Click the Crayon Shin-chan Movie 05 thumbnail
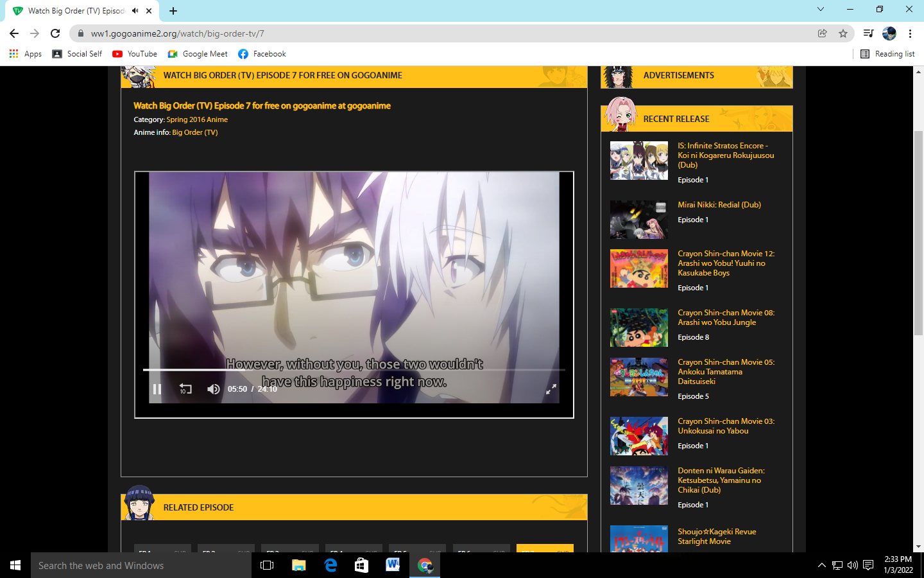This screenshot has height=578, width=924. pyautogui.click(x=638, y=377)
